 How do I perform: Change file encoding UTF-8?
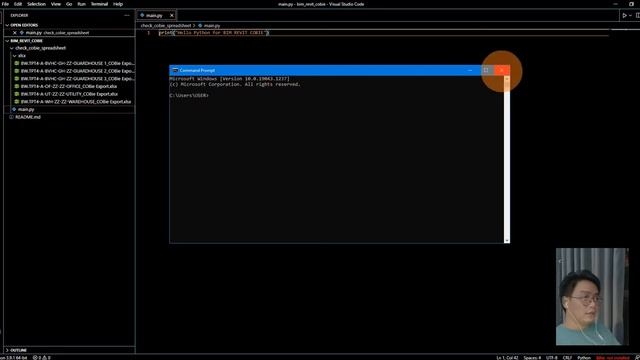coord(551,358)
